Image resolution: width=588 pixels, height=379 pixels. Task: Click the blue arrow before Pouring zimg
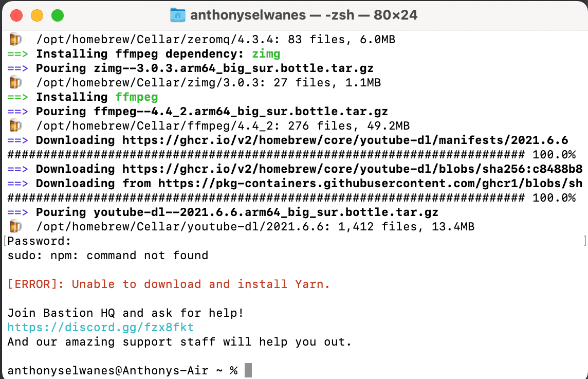pyautogui.click(x=17, y=68)
